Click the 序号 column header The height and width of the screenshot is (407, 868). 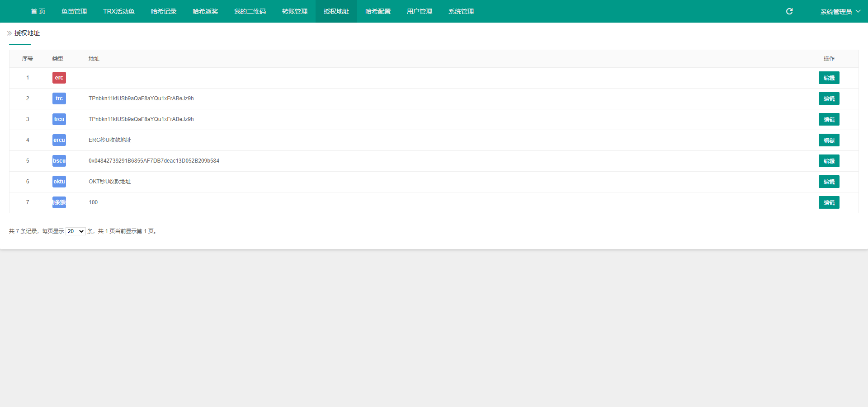pos(28,59)
